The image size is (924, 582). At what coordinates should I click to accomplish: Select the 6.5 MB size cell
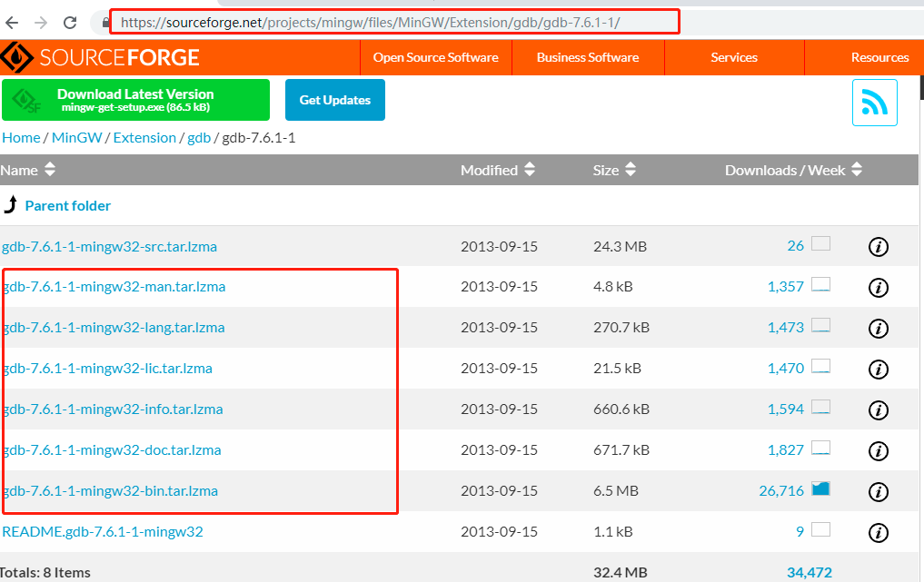[x=616, y=490]
